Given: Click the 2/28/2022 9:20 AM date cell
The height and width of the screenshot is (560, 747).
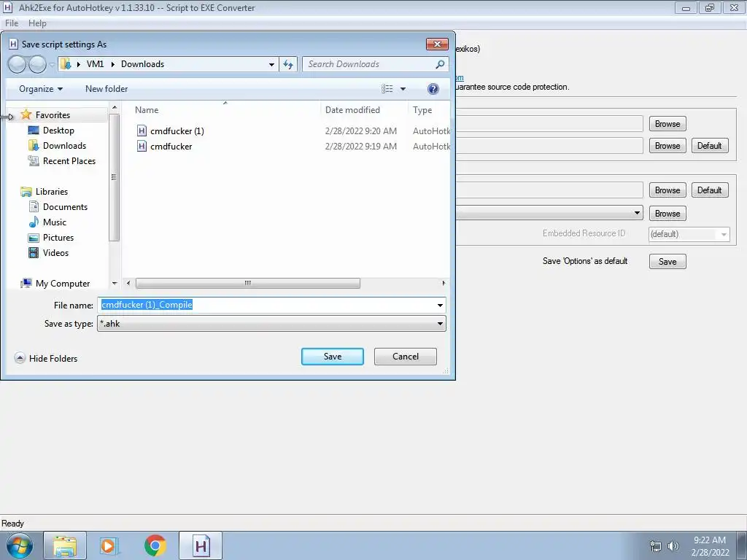Looking at the screenshot, I should [360, 131].
